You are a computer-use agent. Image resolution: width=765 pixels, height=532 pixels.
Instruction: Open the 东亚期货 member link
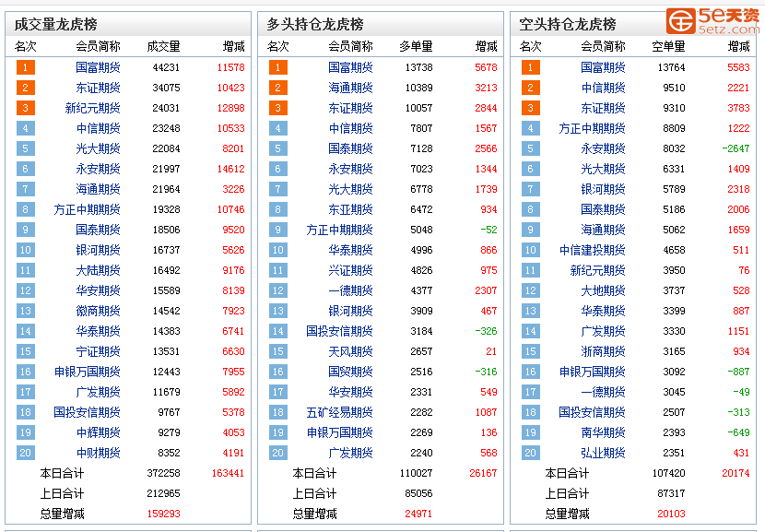(351, 209)
